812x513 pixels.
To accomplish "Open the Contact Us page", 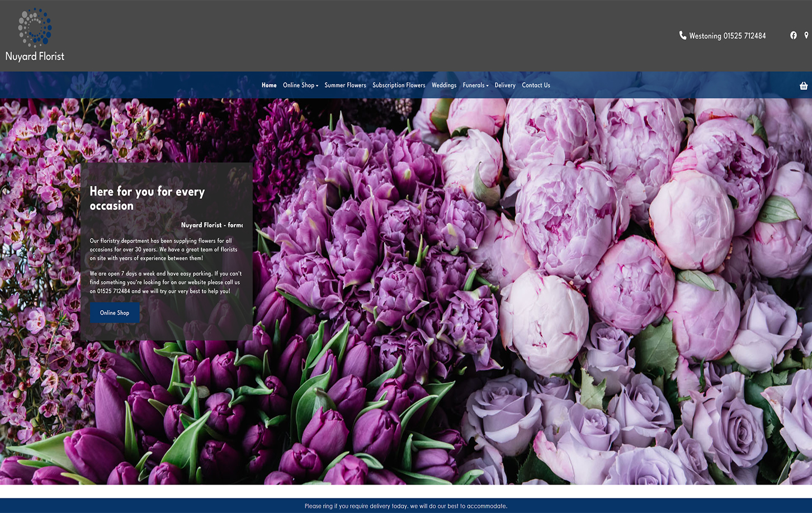I will [x=536, y=85].
